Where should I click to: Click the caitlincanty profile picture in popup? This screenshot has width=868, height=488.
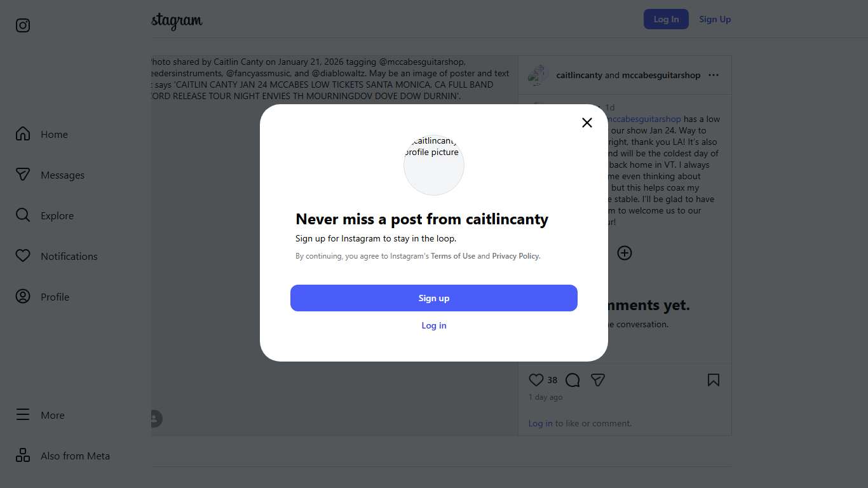pyautogui.click(x=434, y=165)
